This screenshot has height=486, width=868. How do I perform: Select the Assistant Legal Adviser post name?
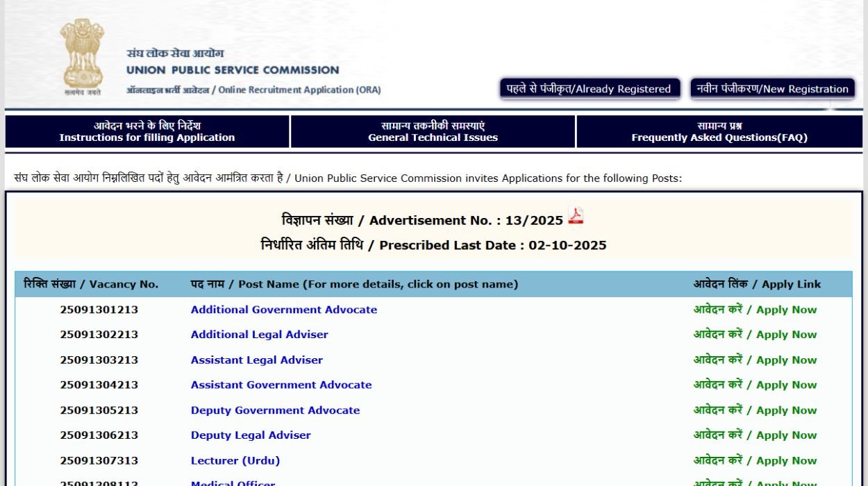click(257, 360)
